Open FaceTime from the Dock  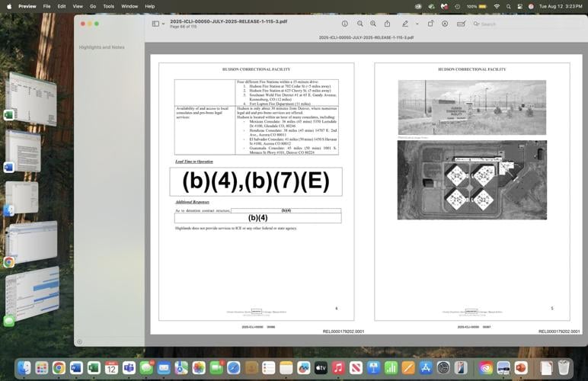pyautogui.click(x=216, y=368)
